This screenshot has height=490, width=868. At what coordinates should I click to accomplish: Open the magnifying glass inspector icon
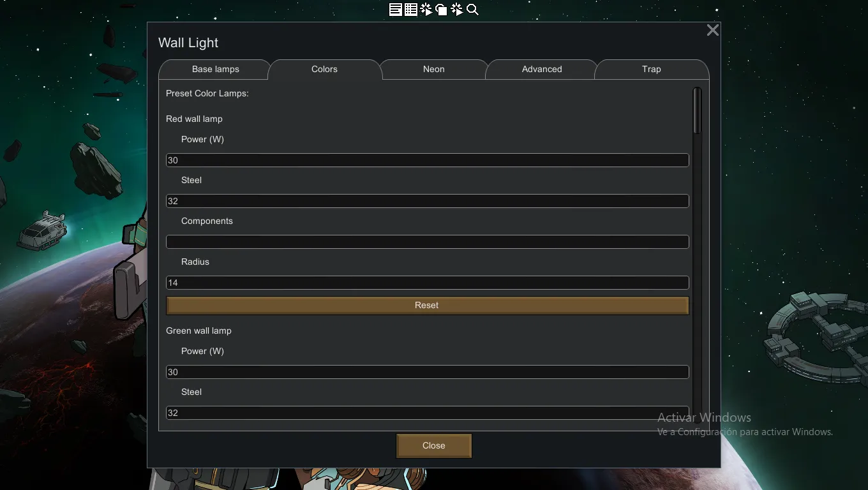click(472, 10)
